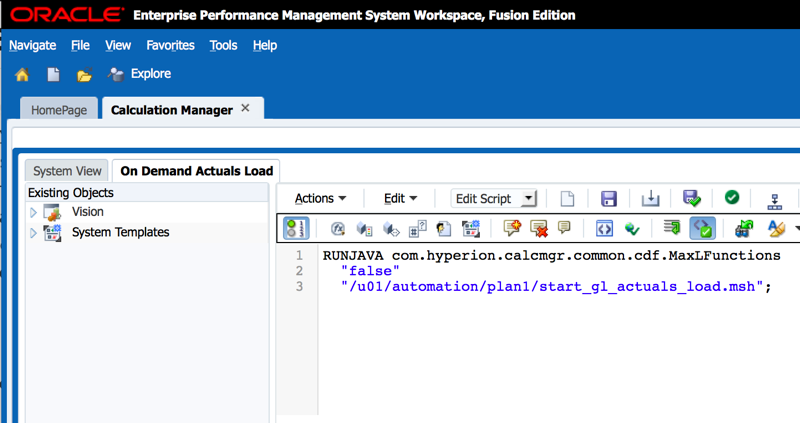Open the Edit Script combo box
Image resolution: width=800 pixels, height=423 pixels.
pos(494,198)
